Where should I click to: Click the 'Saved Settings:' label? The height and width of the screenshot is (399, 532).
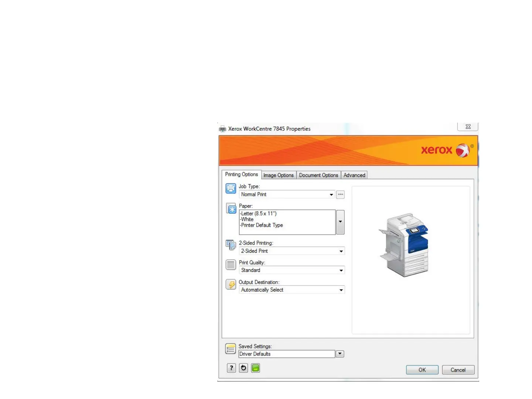255,346
